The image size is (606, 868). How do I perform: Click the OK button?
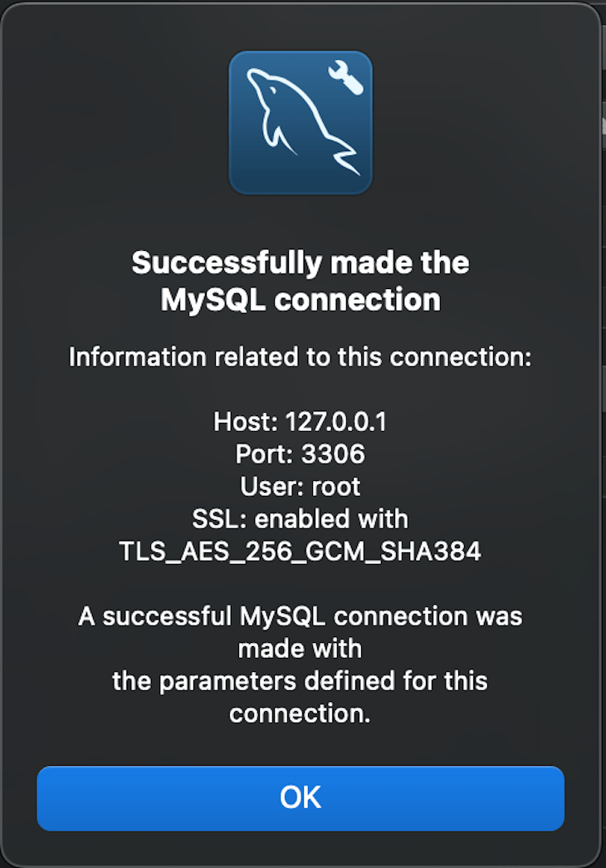click(x=300, y=797)
